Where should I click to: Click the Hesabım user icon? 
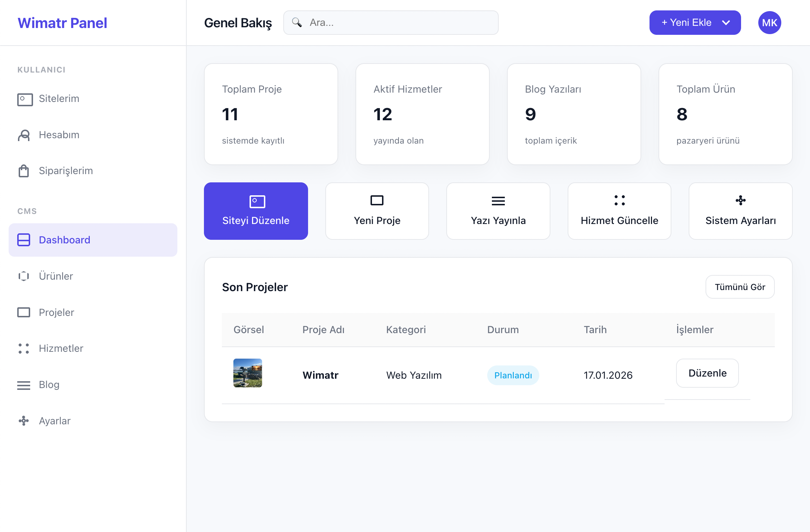(x=24, y=135)
